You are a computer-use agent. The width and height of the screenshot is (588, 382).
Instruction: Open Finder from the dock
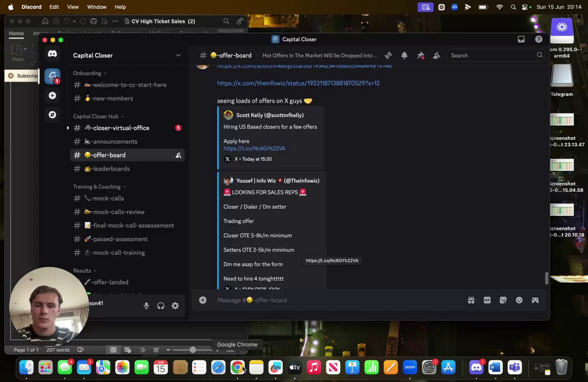(x=26, y=367)
